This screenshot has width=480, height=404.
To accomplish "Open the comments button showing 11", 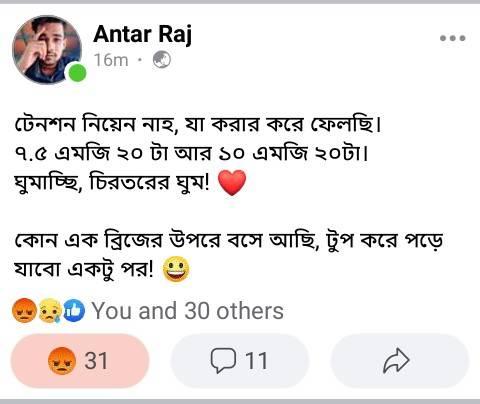I will [x=240, y=361].
